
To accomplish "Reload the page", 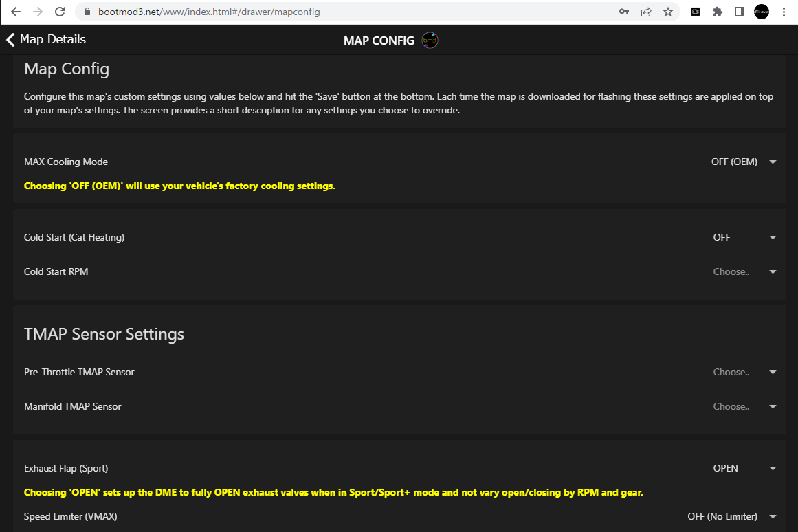I will pyautogui.click(x=60, y=12).
